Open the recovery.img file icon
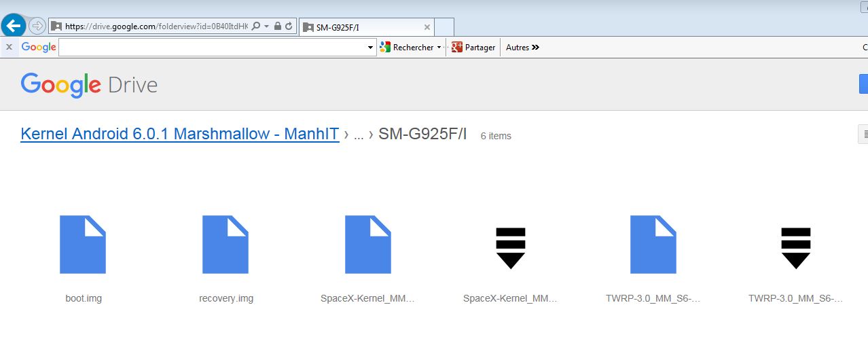 (225, 245)
